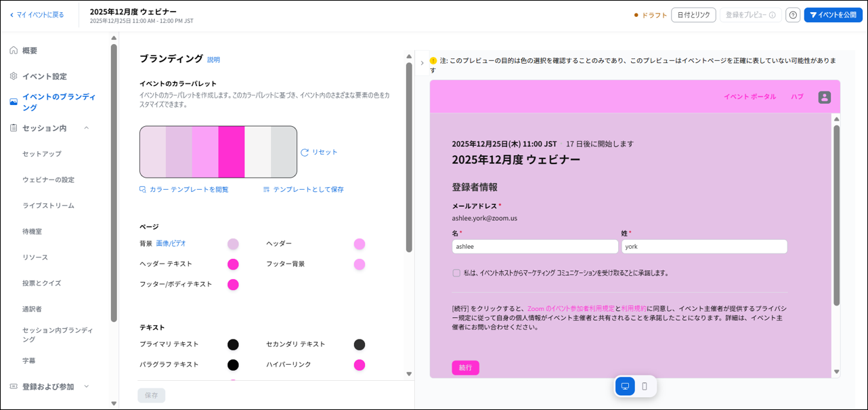Check the marketing communication consent checkbox
This screenshot has width=868, height=410.
click(456, 273)
